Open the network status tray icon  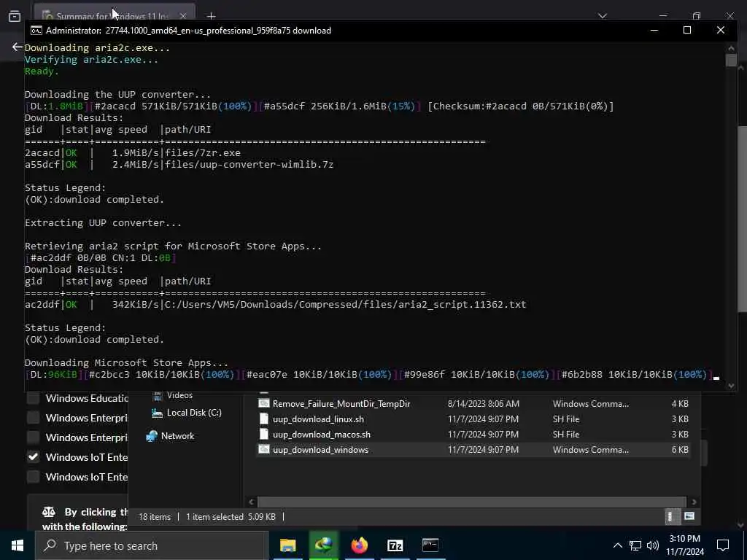coord(635,545)
